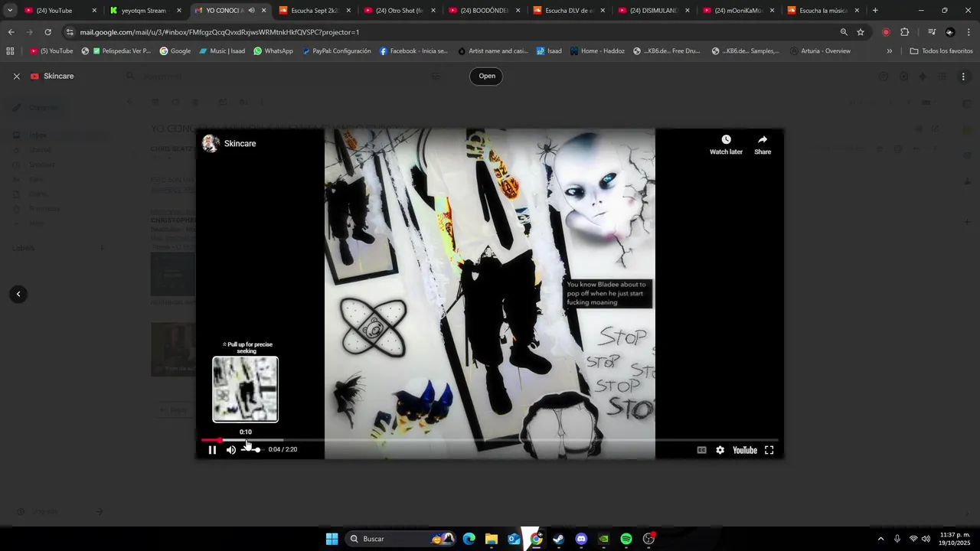Image resolution: width=980 pixels, height=551 pixels.
Task: Open the Chrome extensions puzzle icon
Action: pyautogui.click(x=905, y=32)
